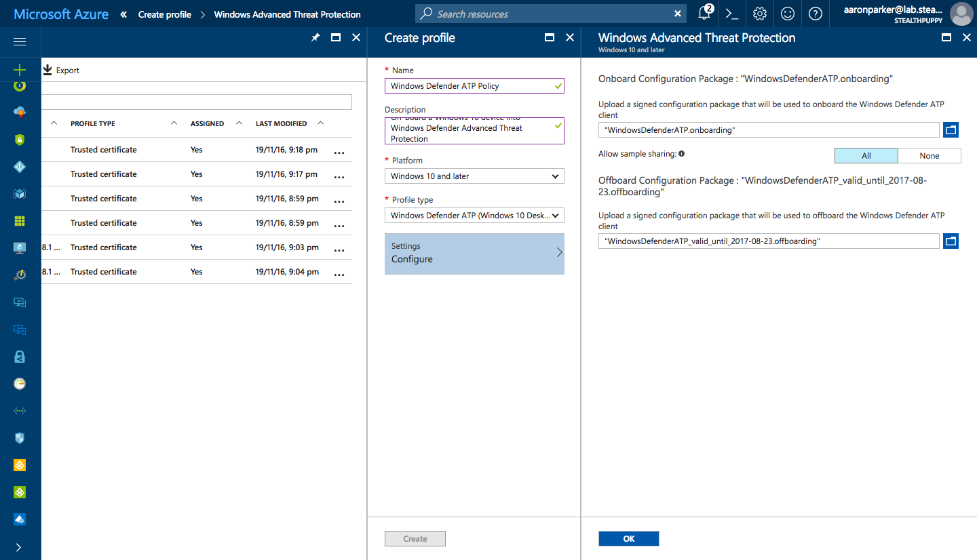Screen dimensions: 977x560
Task: Click the gear with lightning sidebar icon
Action: coord(20,275)
